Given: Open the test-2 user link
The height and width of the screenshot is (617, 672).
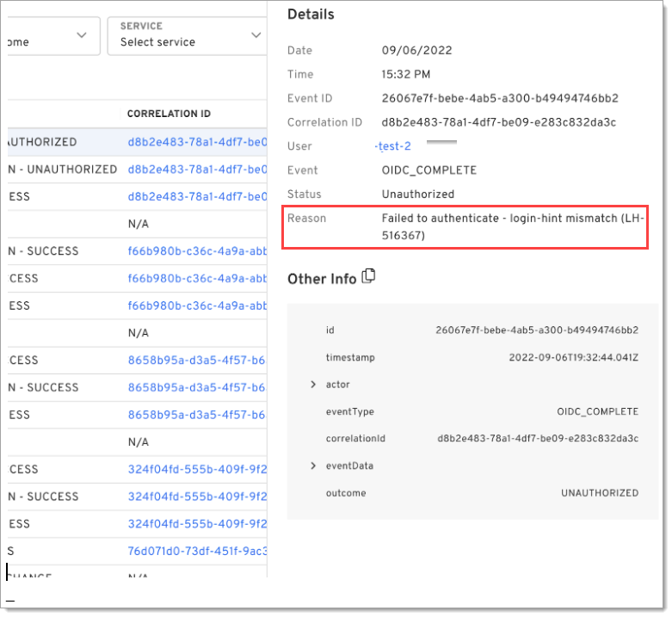Looking at the screenshot, I should click(x=394, y=146).
